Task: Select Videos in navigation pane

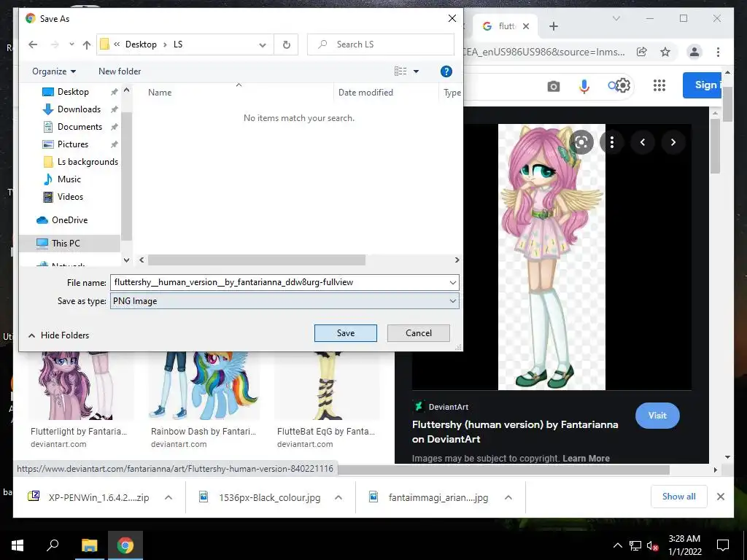Action: pos(70,197)
